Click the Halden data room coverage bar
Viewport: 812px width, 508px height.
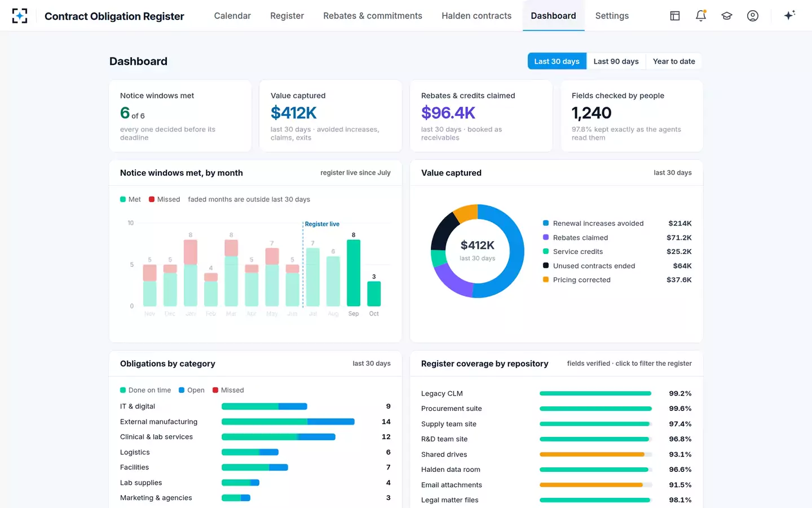596,470
